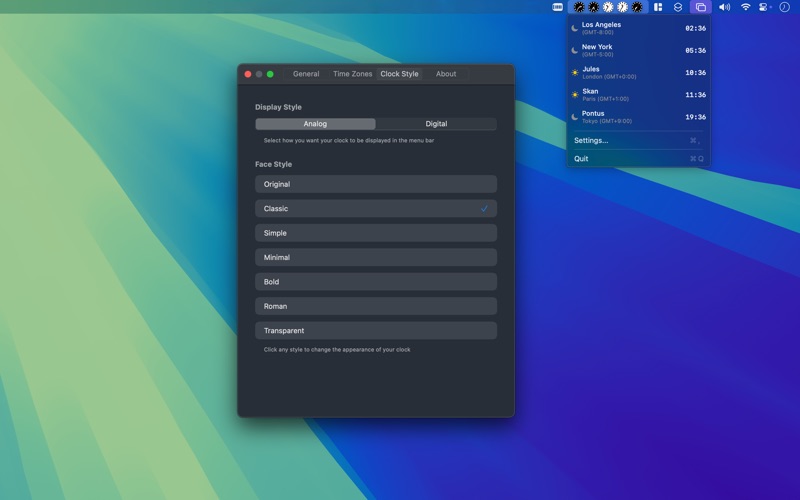Open Control Center from menu bar
Image resolution: width=800 pixels, height=500 pixels.
pos(764,7)
